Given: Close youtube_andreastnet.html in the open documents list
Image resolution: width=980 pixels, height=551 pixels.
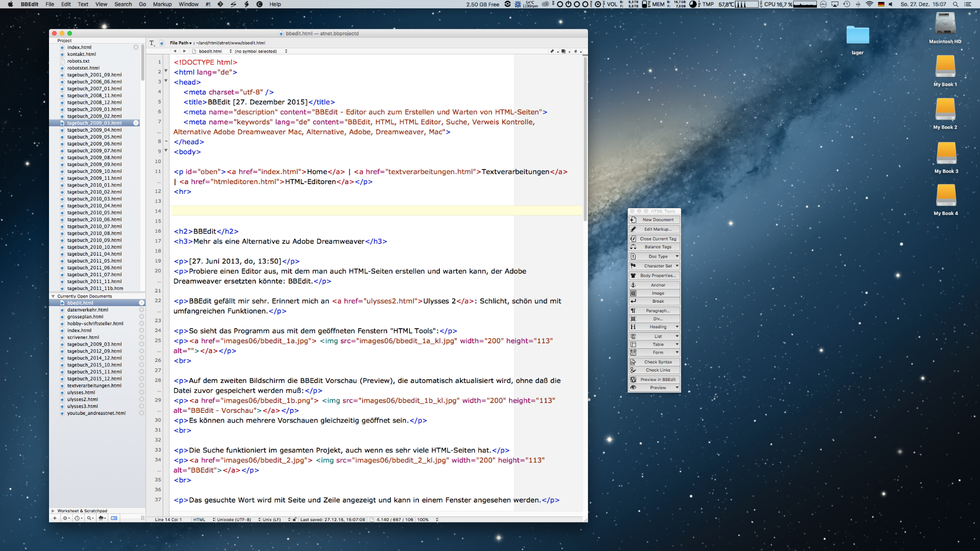Looking at the screenshot, I should tap(142, 413).
